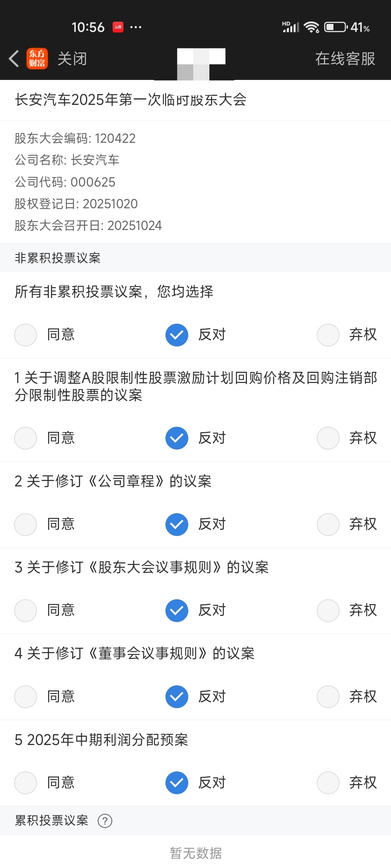The image size is (391, 868).
Task: Select 同意 for proposal 3 股东大会议事规则
Action: (26, 610)
